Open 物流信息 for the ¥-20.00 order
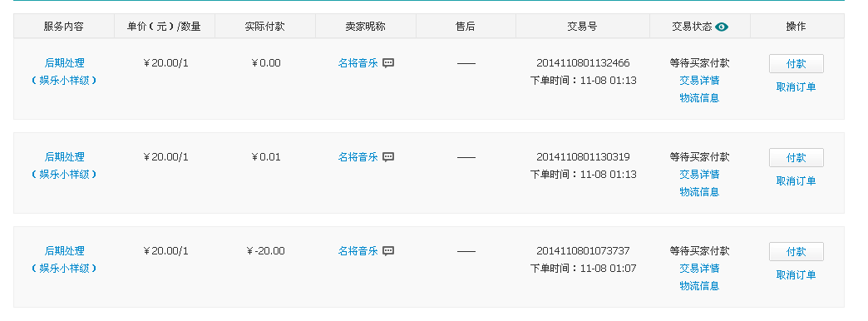 point(699,286)
